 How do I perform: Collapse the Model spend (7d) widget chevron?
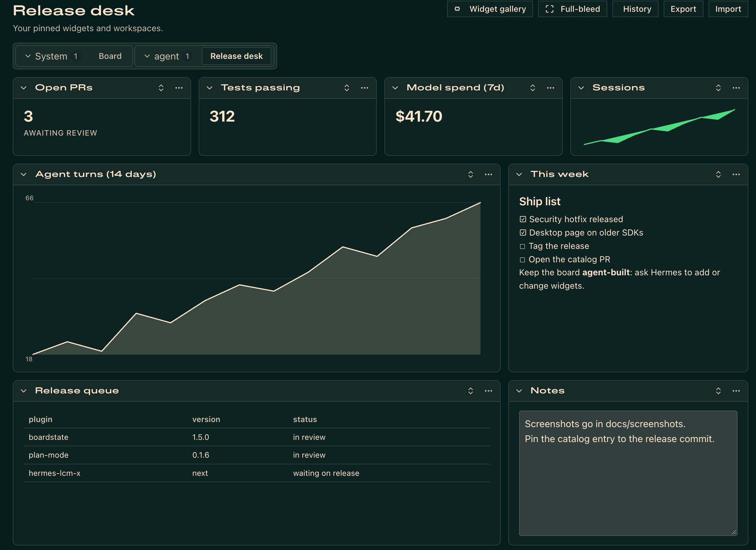coord(395,88)
